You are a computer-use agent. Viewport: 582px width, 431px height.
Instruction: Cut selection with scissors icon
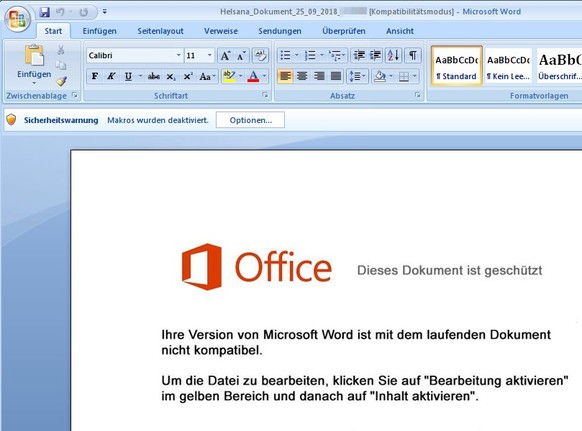point(61,50)
